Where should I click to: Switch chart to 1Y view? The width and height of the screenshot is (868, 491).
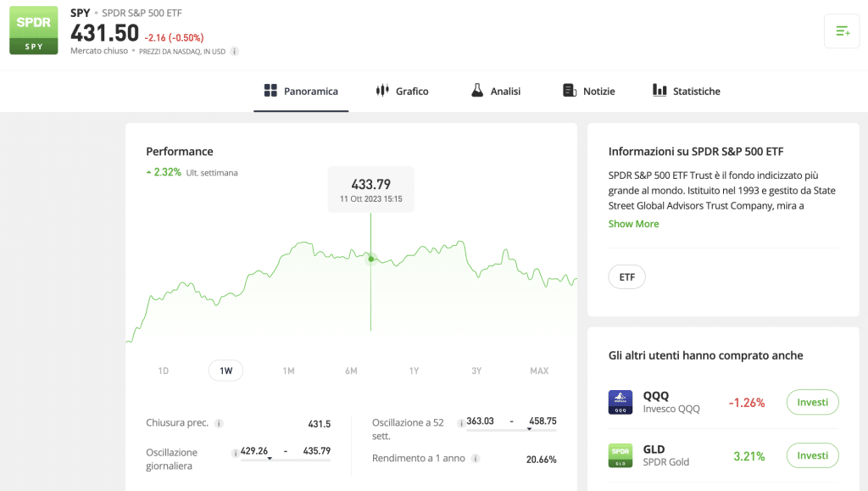(x=413, y=371)
